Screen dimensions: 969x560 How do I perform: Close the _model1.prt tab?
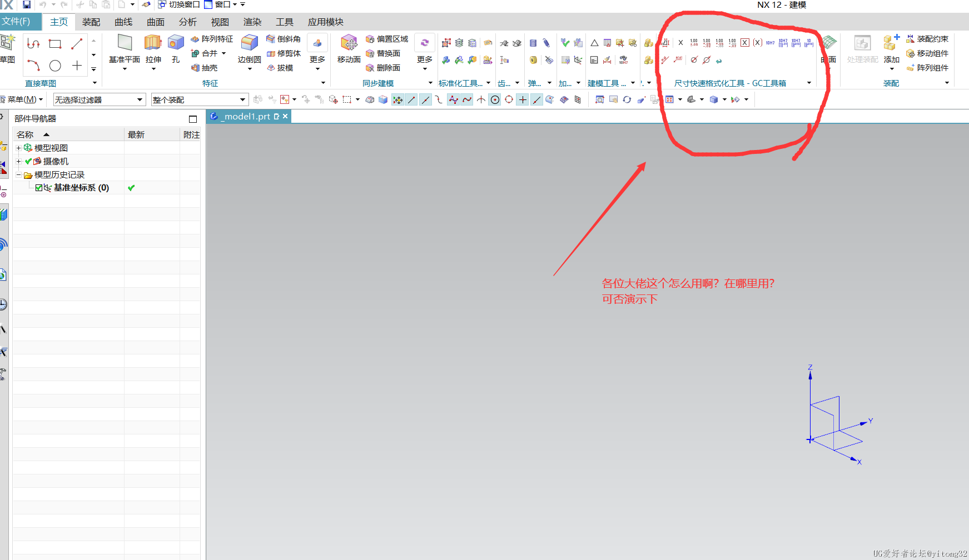point(285,116)
